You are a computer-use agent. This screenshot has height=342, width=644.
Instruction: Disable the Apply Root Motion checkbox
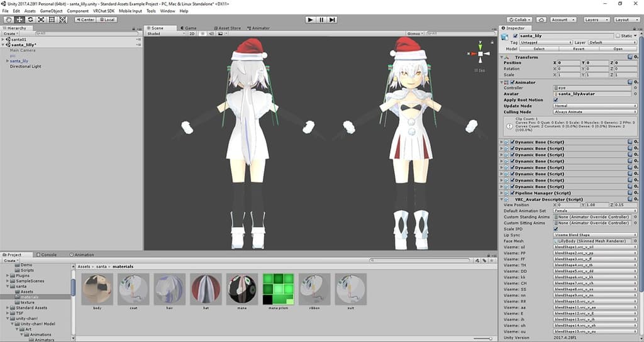click(556, 100)
